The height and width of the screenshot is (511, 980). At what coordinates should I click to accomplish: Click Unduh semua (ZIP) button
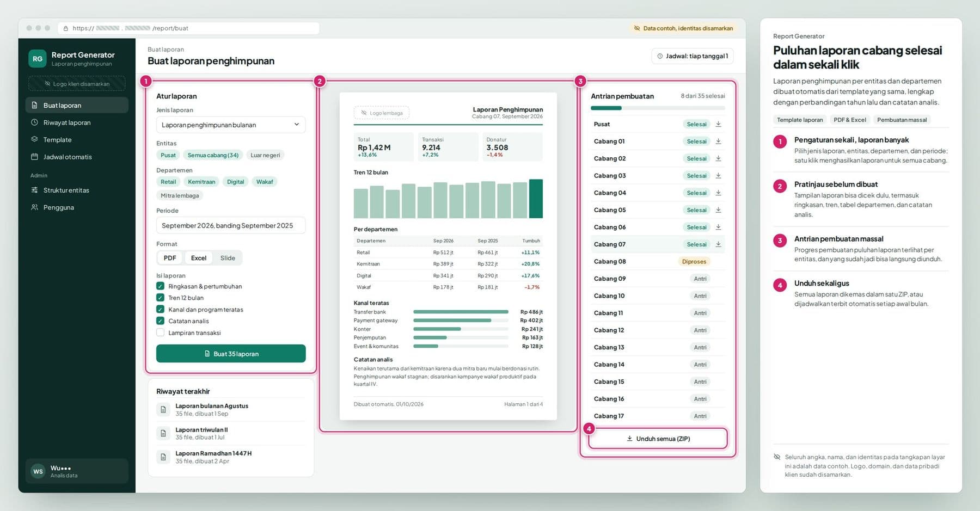tap(658, 439)
